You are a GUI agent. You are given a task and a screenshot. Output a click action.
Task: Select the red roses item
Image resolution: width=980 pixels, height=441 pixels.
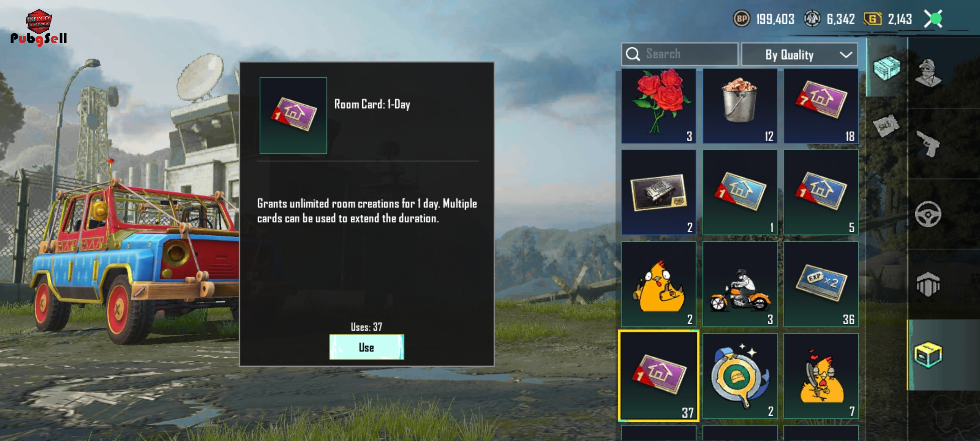659,106
